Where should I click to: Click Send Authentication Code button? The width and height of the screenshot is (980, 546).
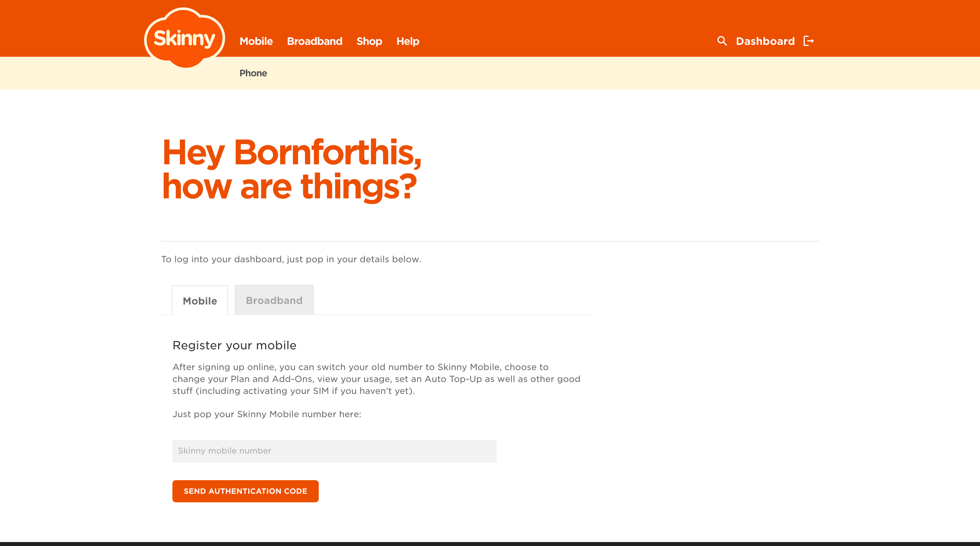point(245,491)
